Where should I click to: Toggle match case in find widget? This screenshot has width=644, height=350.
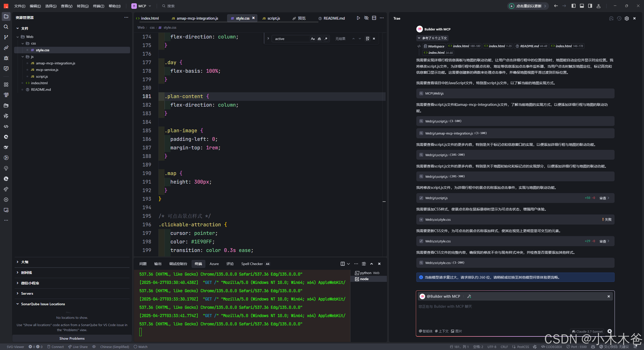click(x=313, y=39)
